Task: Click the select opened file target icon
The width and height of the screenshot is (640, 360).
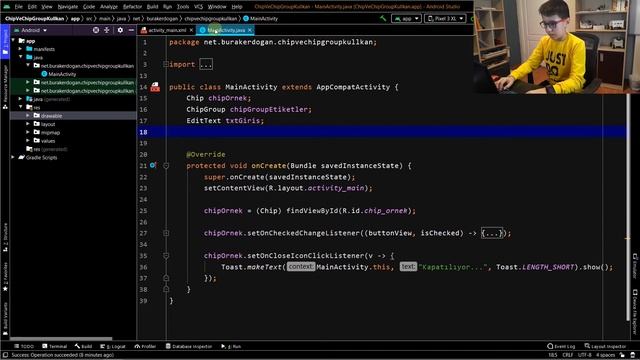Action: click(96, 30)
